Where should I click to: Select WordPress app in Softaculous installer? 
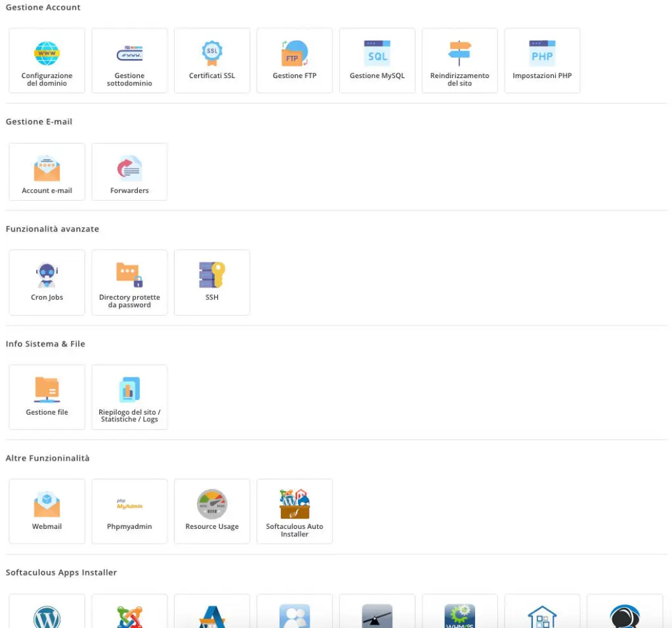[47, 612]
